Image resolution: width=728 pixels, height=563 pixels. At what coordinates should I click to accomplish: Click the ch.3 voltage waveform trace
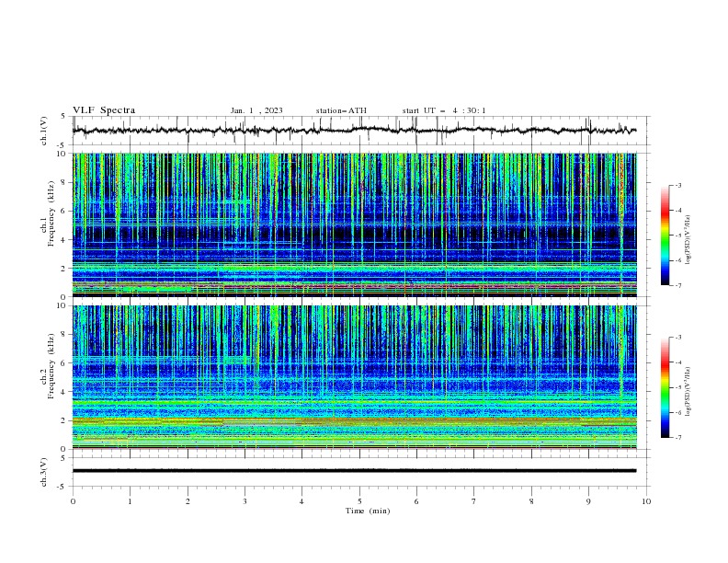point(354,471)
